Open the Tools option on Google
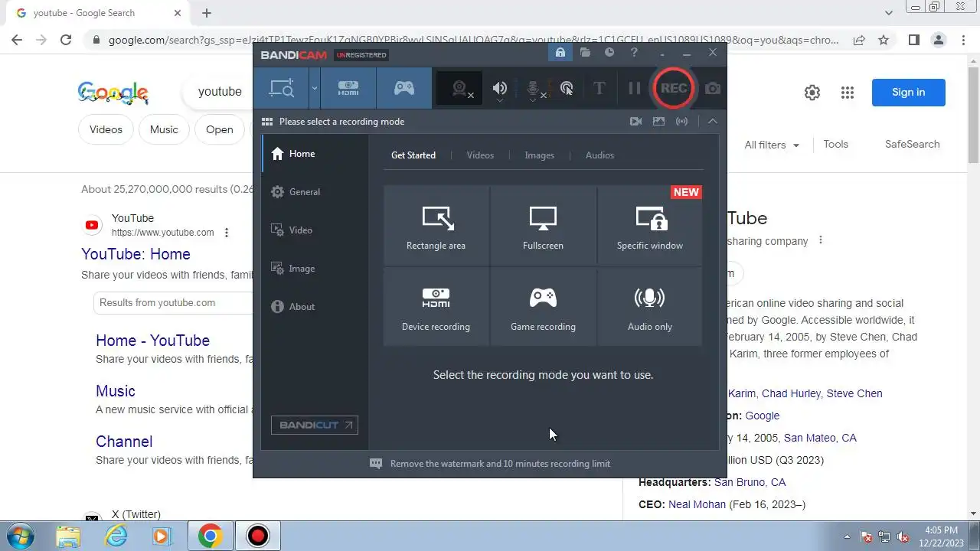The height and width of the screenshot is (551, 980). pos(836,144)
